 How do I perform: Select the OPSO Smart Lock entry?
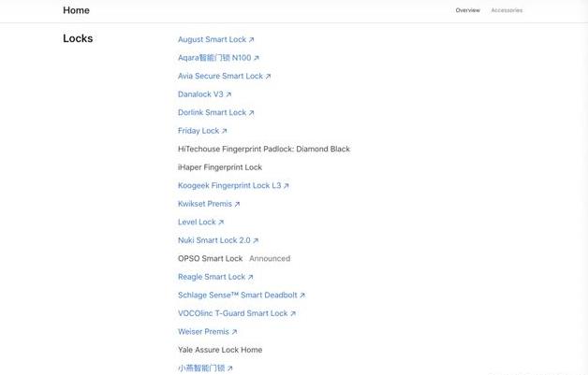[x=211, y=258]
